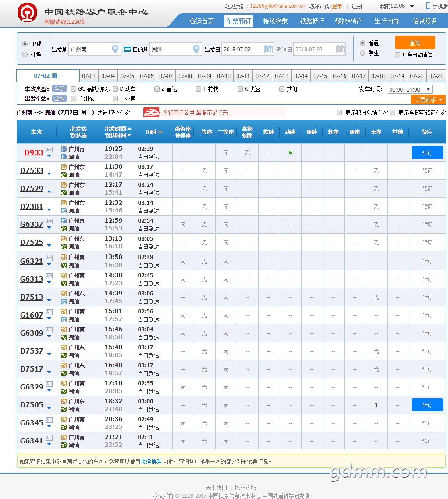Open the ID card icon for train G1607
Viewport: 448px width, 499px height.
coord(49,311)
